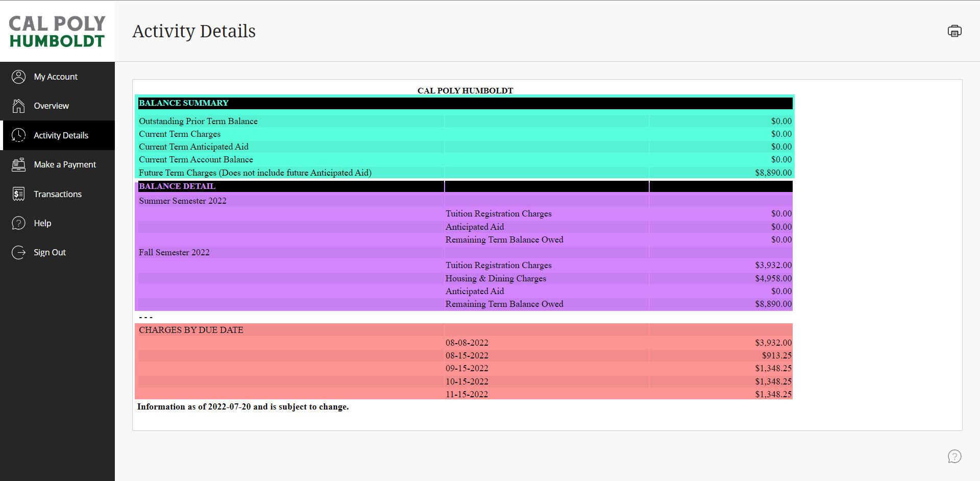Image resolution: width=980 pixels, height=481 pixels.
Task: Click BALANCE SUMMARY header
Action: point(184,103)
